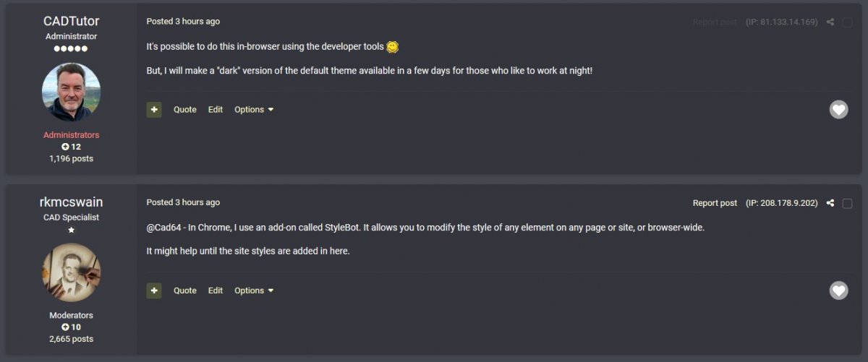868x362 pixels.
Task: Edit rkmcswain's post
Action: pos(216,290)
